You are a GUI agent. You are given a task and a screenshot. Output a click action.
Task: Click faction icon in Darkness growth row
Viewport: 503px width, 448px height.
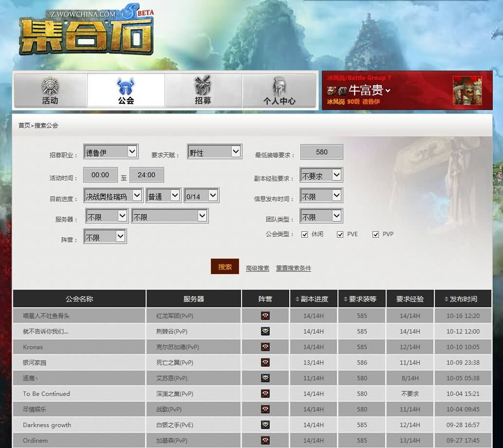(x=265, y=425)
